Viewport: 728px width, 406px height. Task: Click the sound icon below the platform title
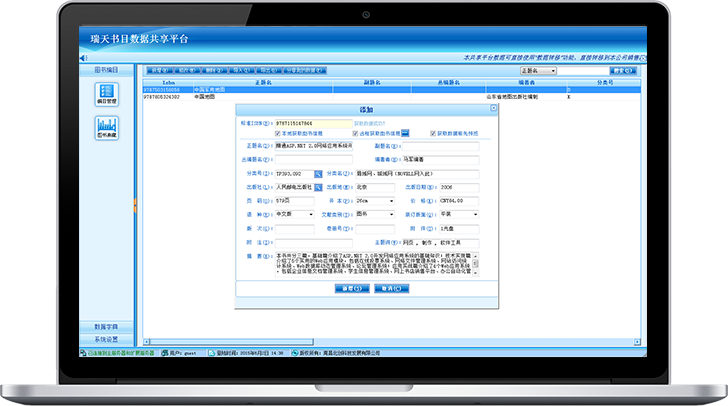coord(82,59)
